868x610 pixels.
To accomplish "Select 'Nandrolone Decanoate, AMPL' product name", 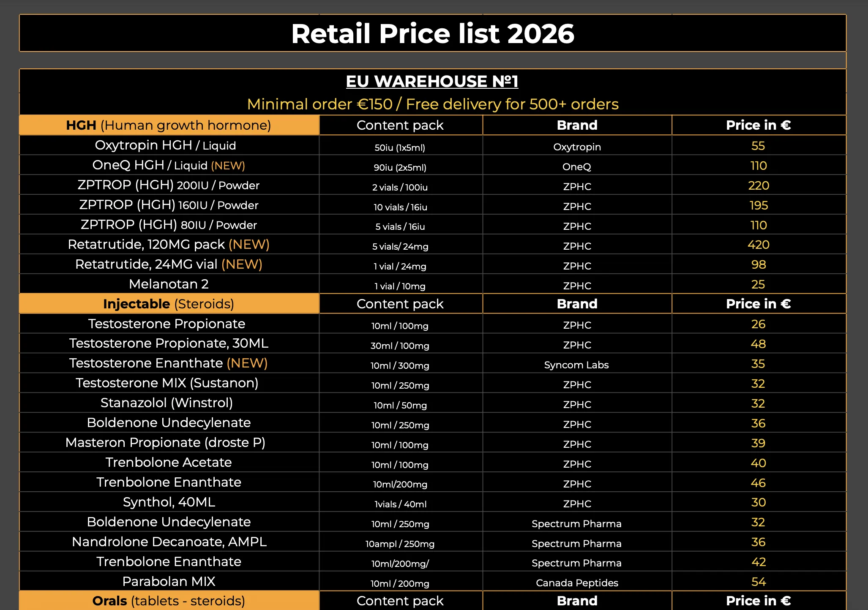I will click(169, 542).
